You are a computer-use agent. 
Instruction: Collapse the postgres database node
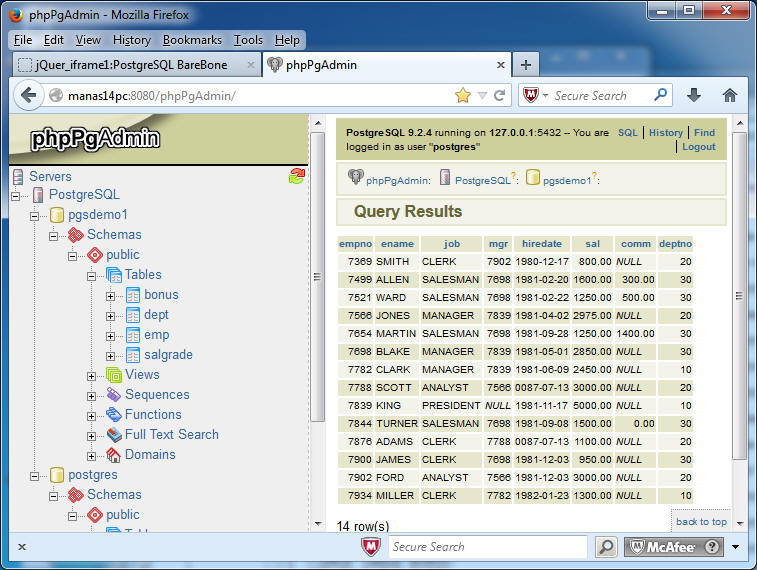tap(34, 476)
